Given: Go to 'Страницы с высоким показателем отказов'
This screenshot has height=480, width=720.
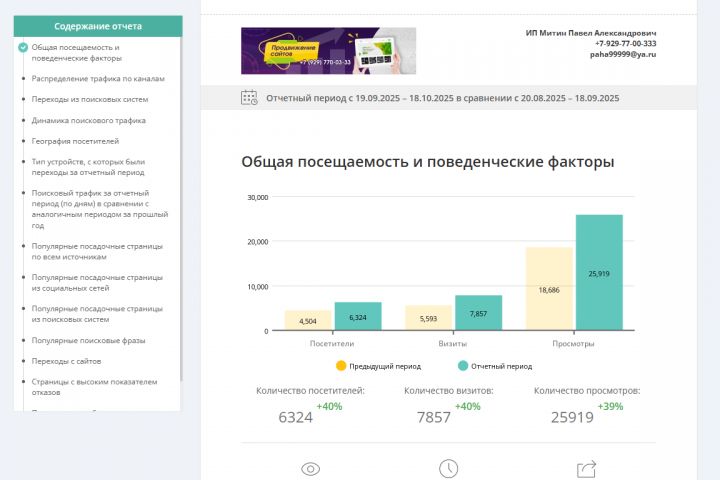Looking at the screenshot, I should coord(94,387).
